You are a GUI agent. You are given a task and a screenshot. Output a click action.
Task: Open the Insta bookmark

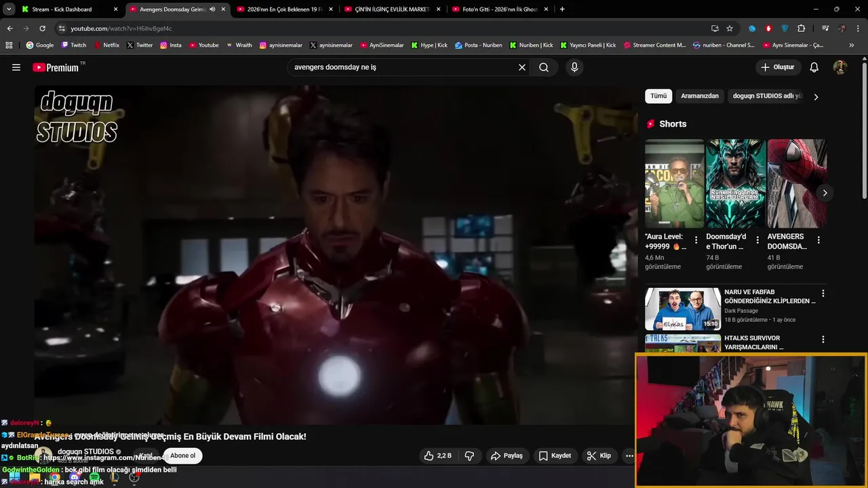[x=171, y=45]
